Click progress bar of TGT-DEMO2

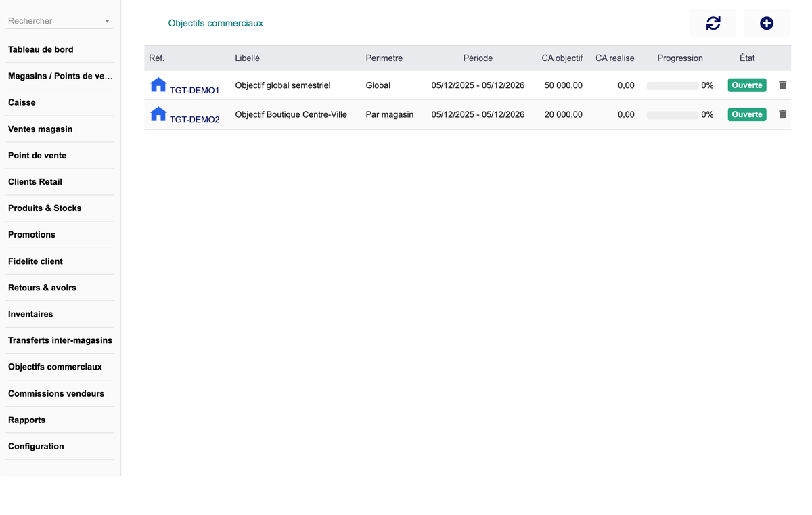[673, 115]
